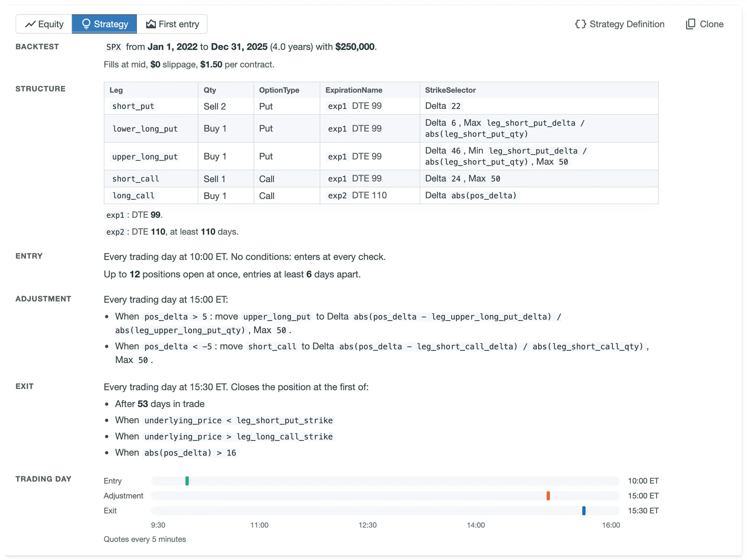This screenshot has width=747, height=560.
Task: Select the upper_long_put leg cell
Action: (151, 156)
